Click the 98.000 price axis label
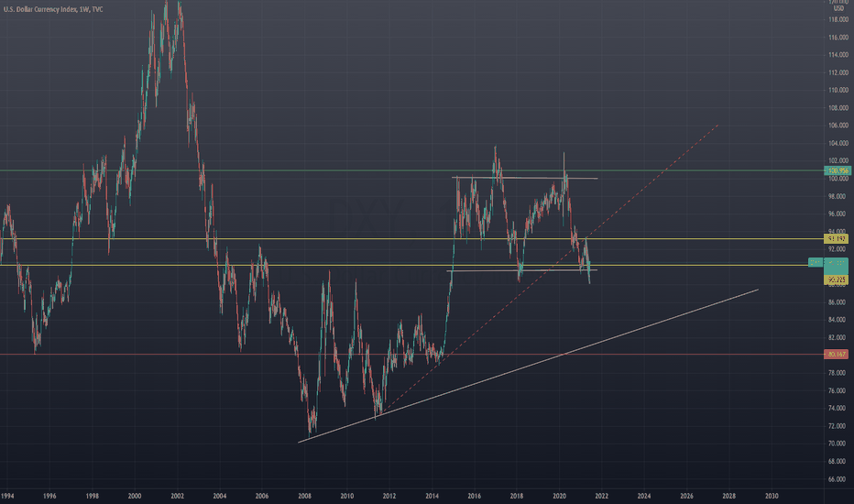The image size is (854, 504). tap(838, 196)
